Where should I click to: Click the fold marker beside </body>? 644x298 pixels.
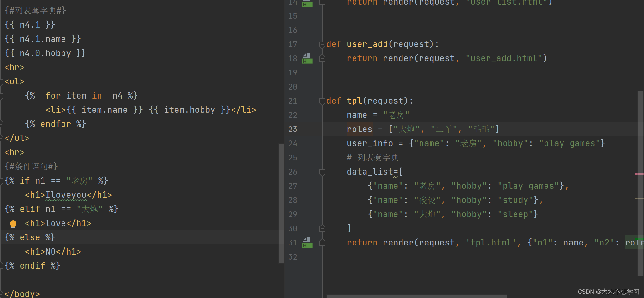[x=1, y=294]
